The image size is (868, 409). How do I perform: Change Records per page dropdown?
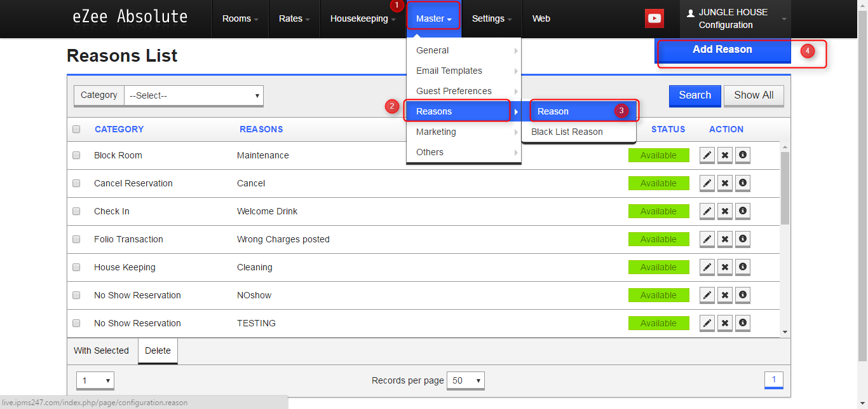pos(466,380)
